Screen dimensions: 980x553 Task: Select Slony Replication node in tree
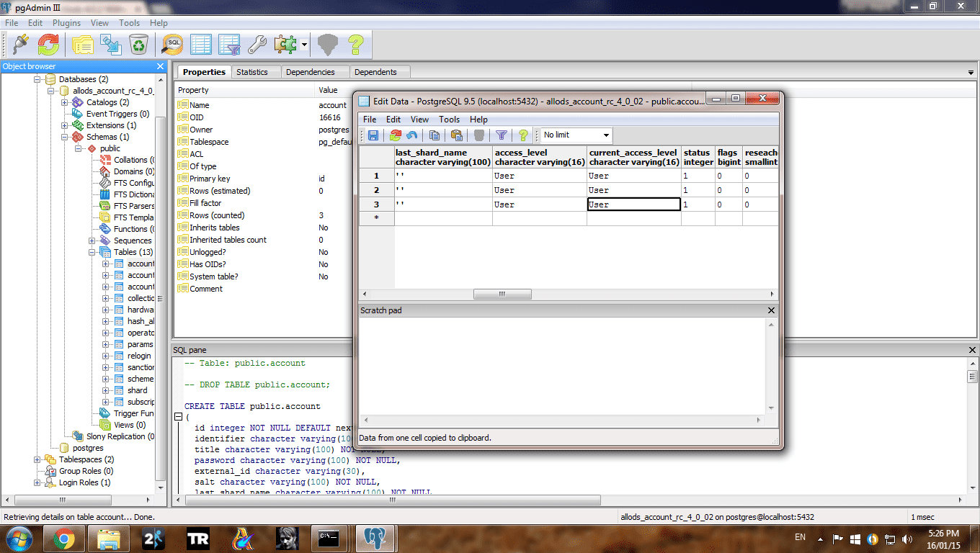click(x=120, y=436)
